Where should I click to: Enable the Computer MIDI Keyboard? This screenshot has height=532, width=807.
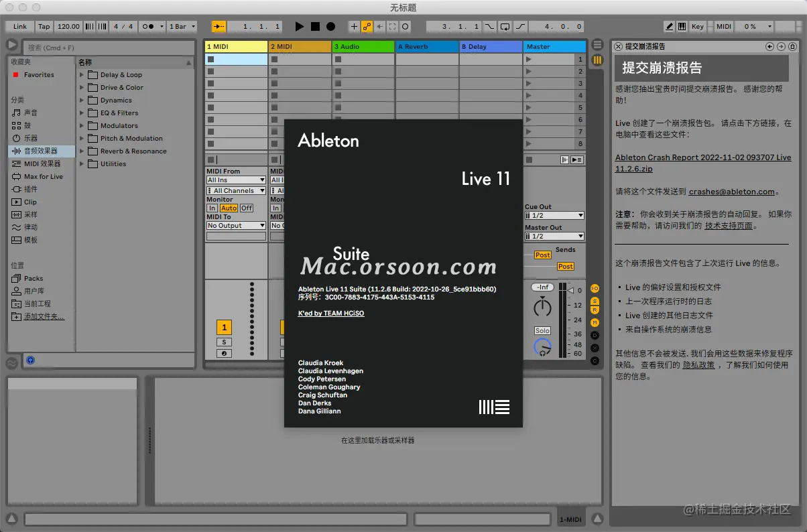[682, 27]
